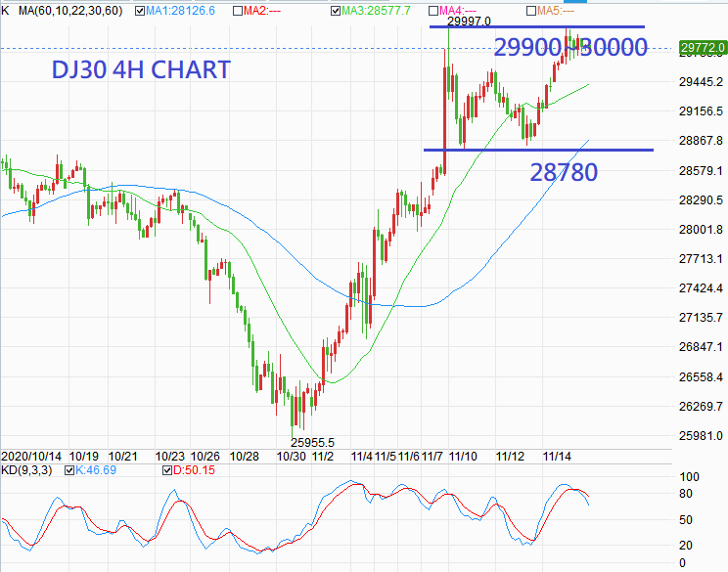This screenshot has width=728, height=572.
Task: Click the 2020/10/14 date on time axis
Action: pyautogui.click(x=30, y=456)
